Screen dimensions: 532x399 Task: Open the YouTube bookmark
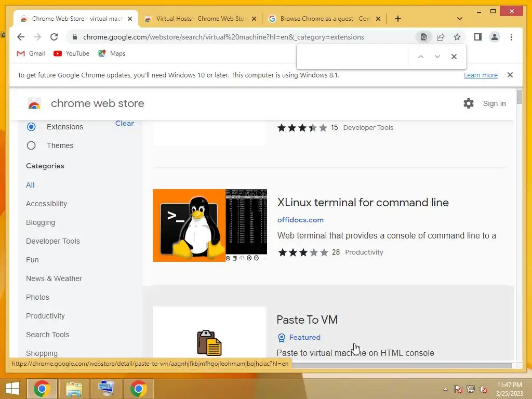pos(71,54)
